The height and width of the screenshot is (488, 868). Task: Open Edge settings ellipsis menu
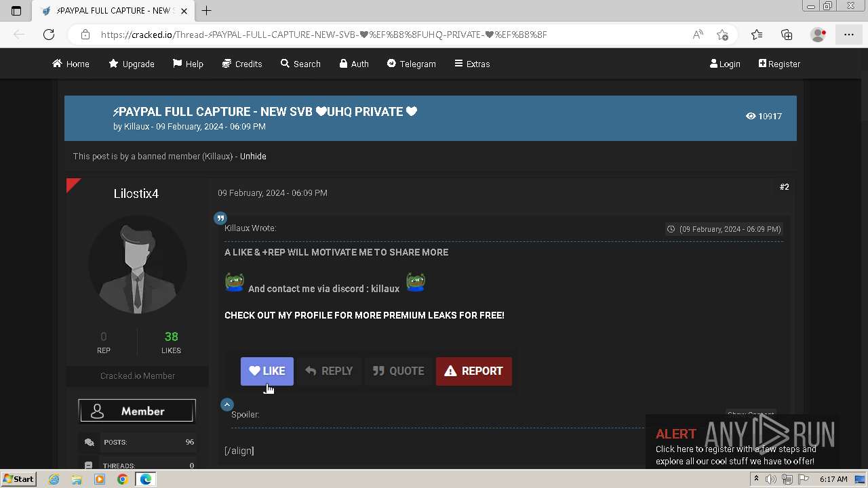(x=848, y=35)
